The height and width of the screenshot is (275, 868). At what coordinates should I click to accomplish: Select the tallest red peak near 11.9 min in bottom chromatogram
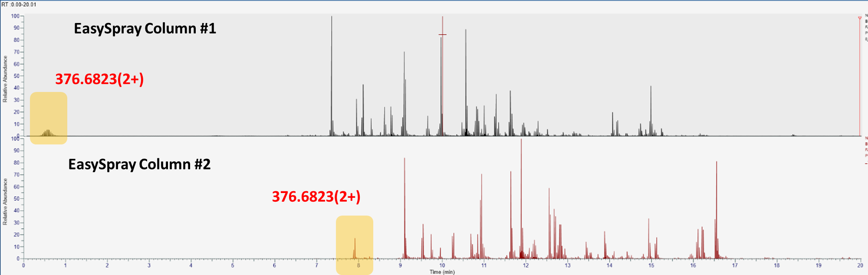[x=521, y=199]
